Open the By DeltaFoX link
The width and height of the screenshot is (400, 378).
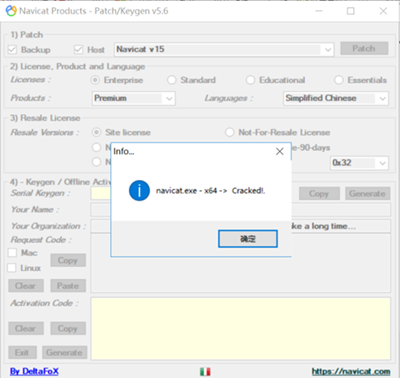(x=34, y=371)
